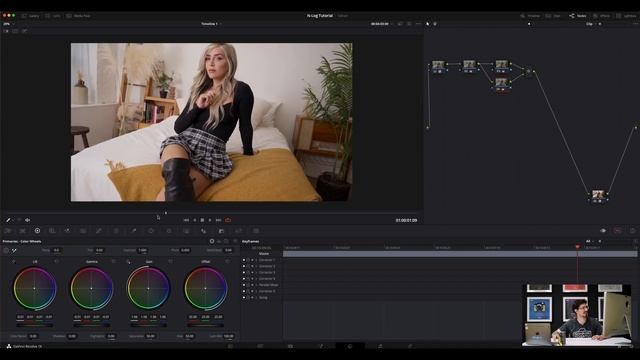Open the viewer zoom percentage dropdown
Image resolution: width=640 pixels, height=360 pixels.
click(x=9, y=24)
